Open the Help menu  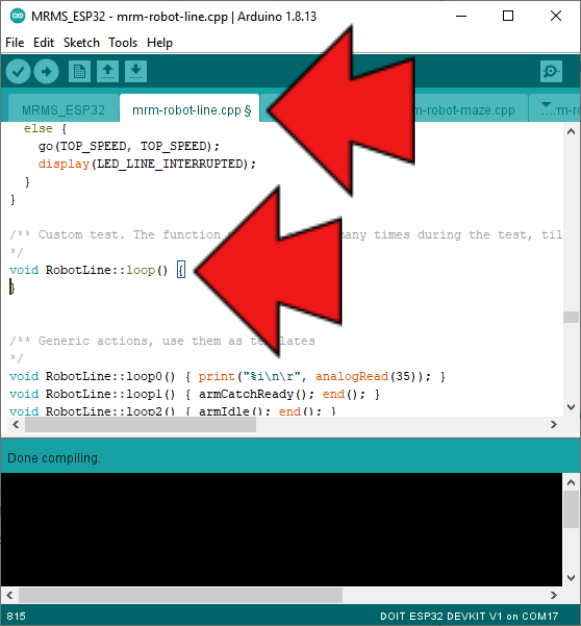pos(160,42)
